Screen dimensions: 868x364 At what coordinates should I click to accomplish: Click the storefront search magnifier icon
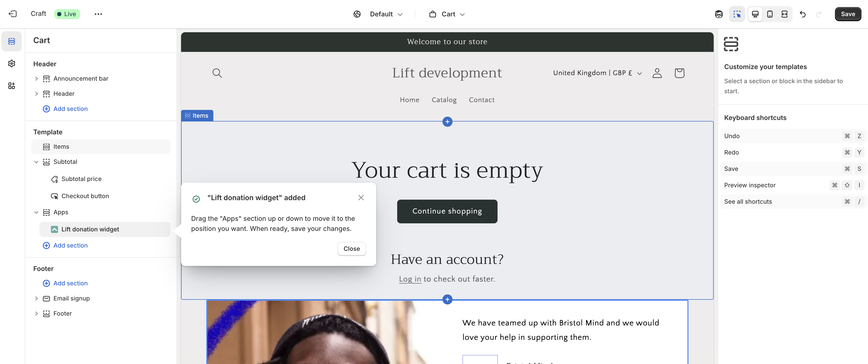pos(217,73)
